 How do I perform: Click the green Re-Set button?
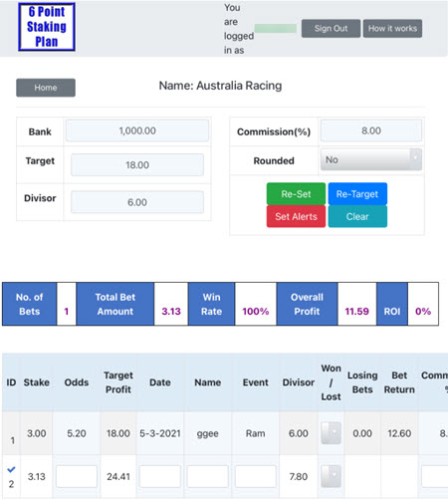pyautogui.click(x=296, y=194)
